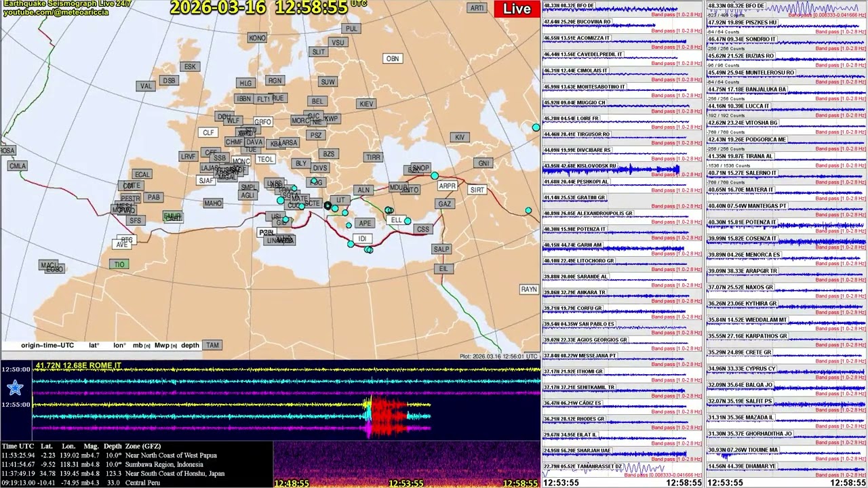Select the KONO station label
The image size is (868, 488).
coord(257,38)
